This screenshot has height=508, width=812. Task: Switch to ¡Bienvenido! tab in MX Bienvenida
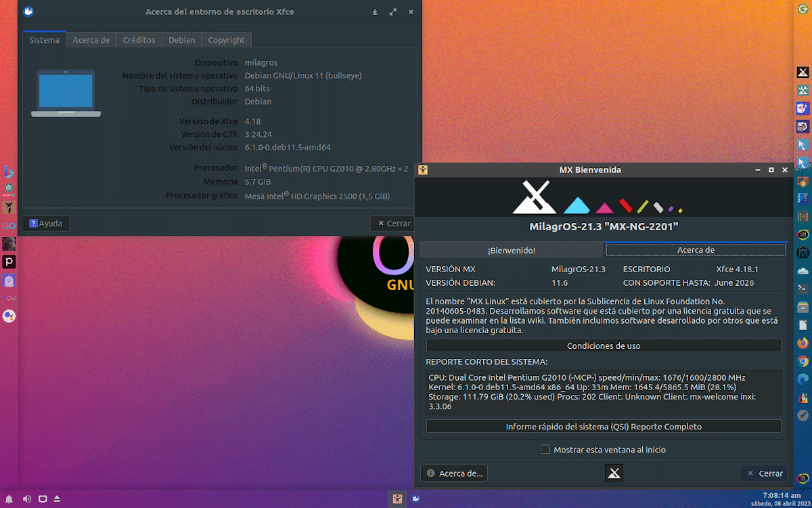point(512,250)
